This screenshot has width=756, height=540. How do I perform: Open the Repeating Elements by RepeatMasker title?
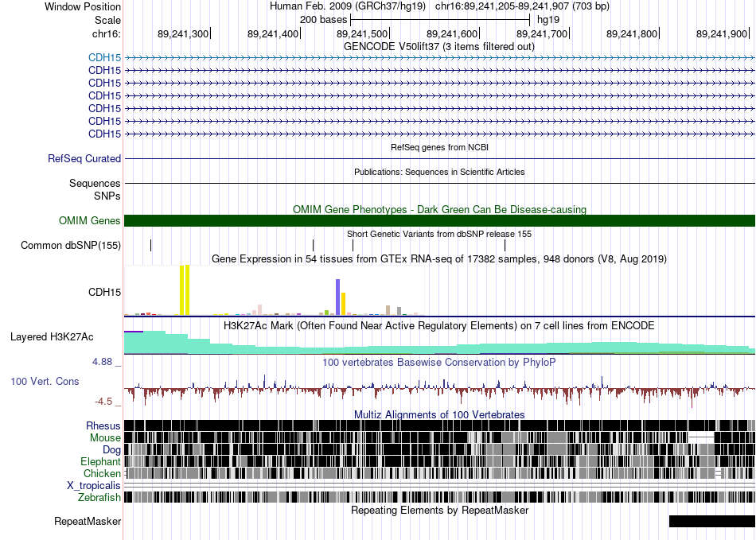click(x=439, y=510)
